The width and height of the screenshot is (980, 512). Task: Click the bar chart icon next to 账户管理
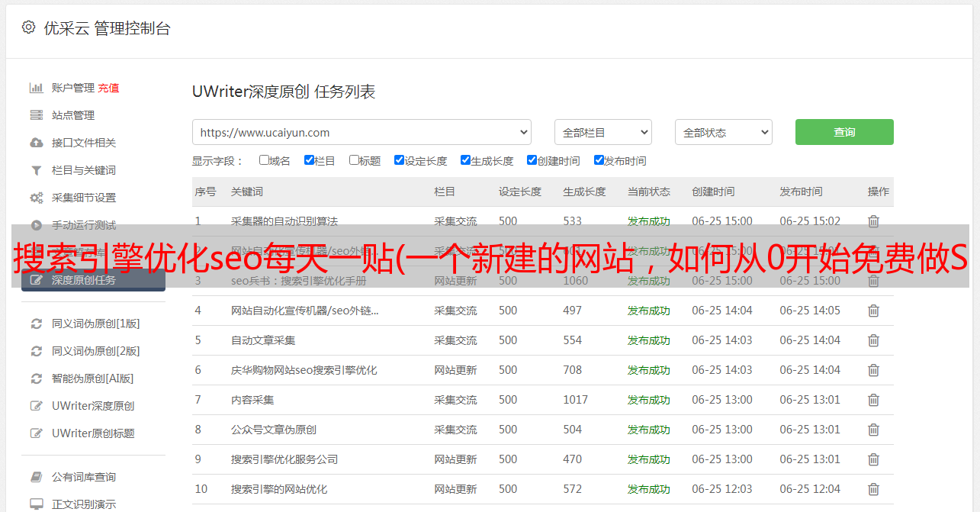point(36,88)
